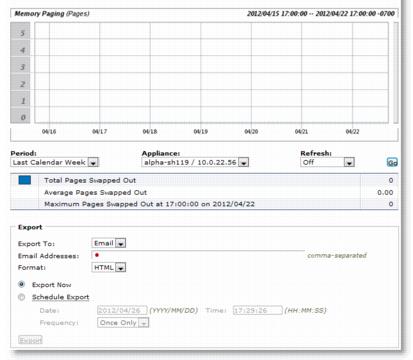This screenshot has height=360, width=413.
Task: Select the Schedule Export radio button
Action: tap(22, 297)
